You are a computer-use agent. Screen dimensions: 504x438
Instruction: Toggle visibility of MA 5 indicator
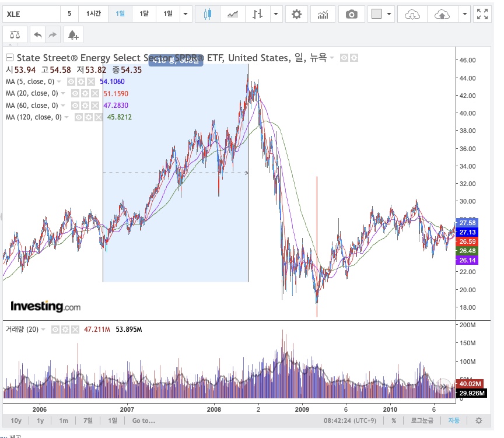71,82
